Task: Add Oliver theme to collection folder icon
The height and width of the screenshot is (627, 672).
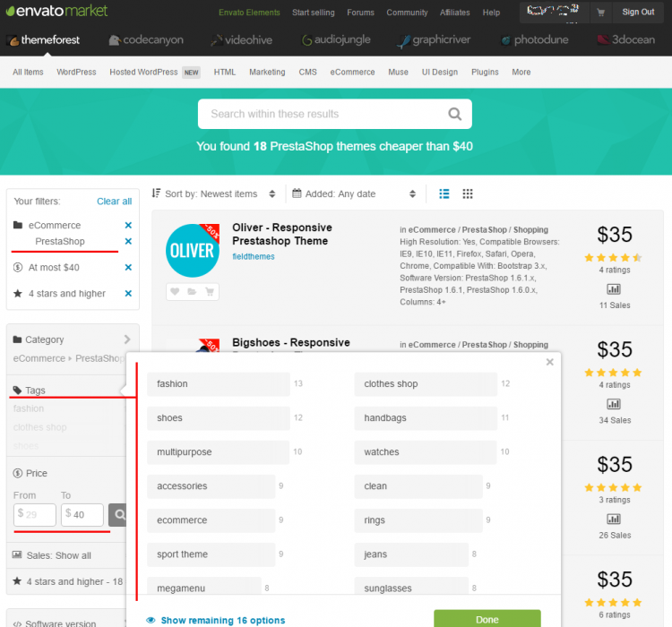Action: coord(192,291)
